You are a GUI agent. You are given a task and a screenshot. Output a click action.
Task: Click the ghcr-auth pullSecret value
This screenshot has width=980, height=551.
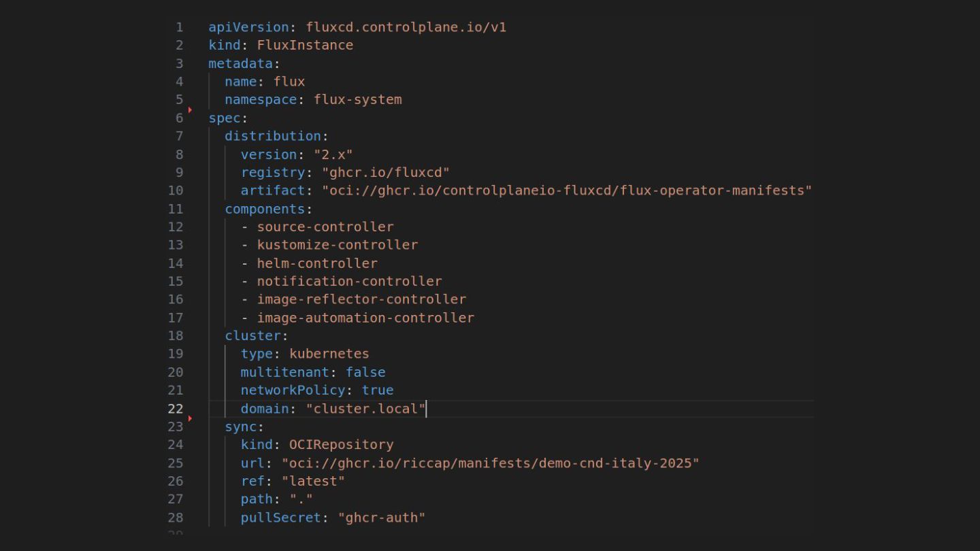click(x=382, y=517)
